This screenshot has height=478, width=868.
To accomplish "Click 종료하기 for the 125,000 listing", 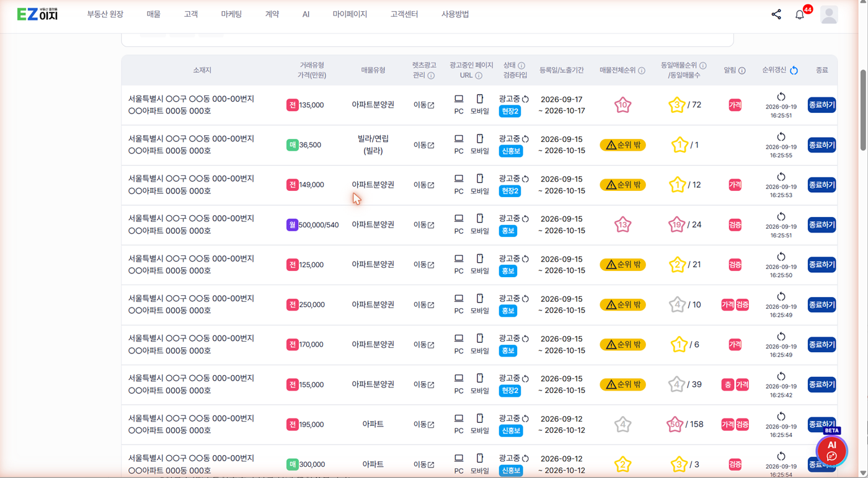I will tap(821, 265).
